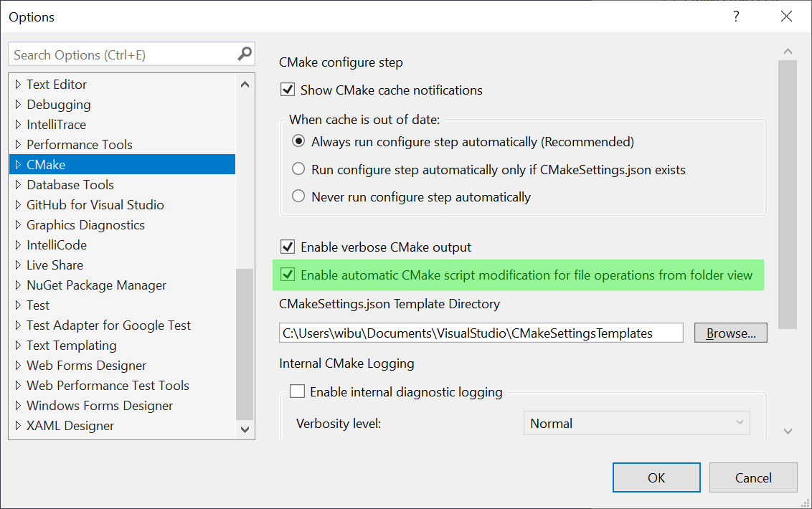Enable Show CMake cache notifications checkbox
Image resolution: width=812 pixels, height=509 pixels.
point(287,90)
